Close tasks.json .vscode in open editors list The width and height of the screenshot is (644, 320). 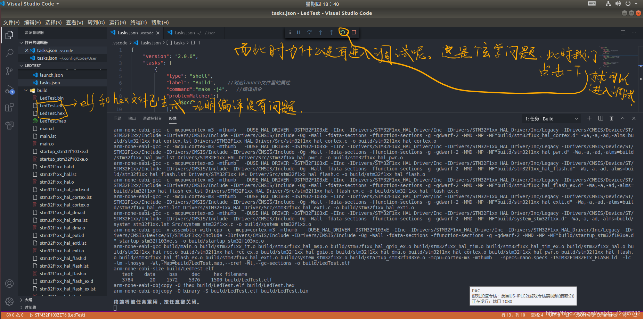(x=27, y=50)
